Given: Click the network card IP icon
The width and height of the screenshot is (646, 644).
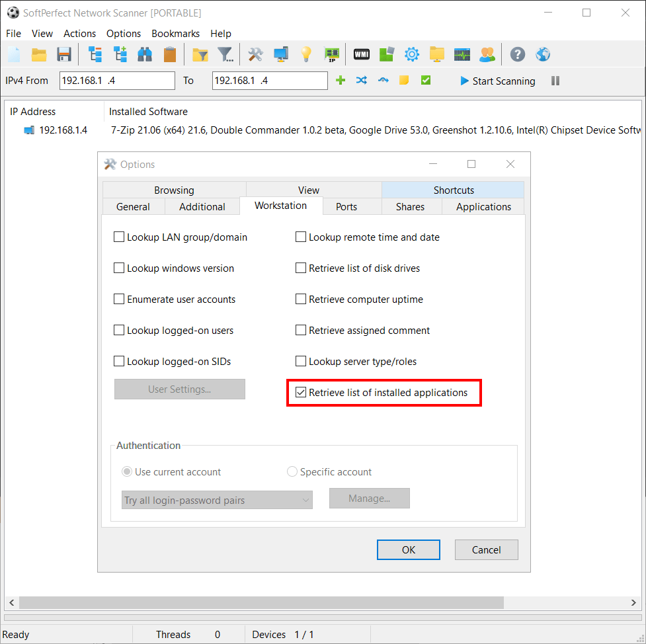Looking at the screenshot, I should click(x=332, y=54).
